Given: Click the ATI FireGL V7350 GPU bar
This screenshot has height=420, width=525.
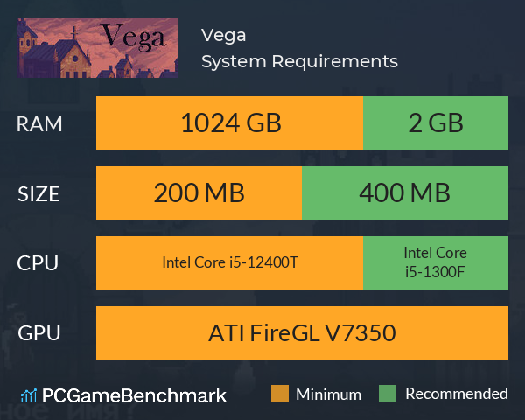Looking at the screenshot, I should click(x=302, y=332).
